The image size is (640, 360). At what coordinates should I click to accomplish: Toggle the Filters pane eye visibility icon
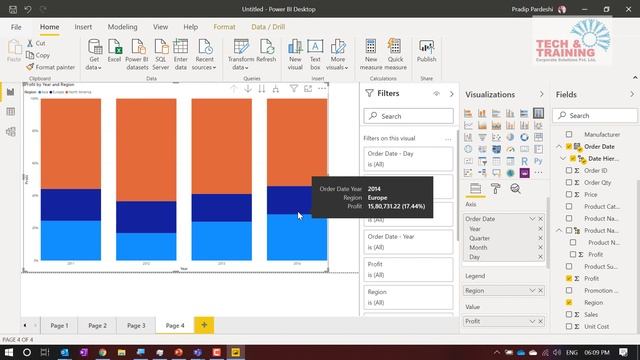tap(436, 93)
